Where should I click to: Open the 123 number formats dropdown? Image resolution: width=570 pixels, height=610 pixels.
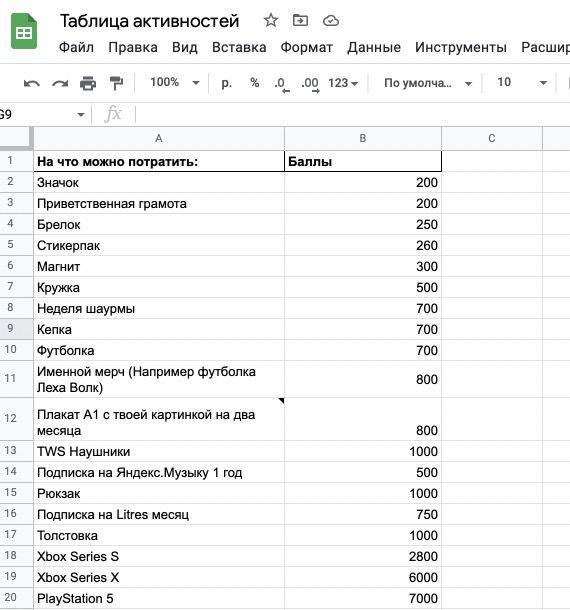(343, 83)
